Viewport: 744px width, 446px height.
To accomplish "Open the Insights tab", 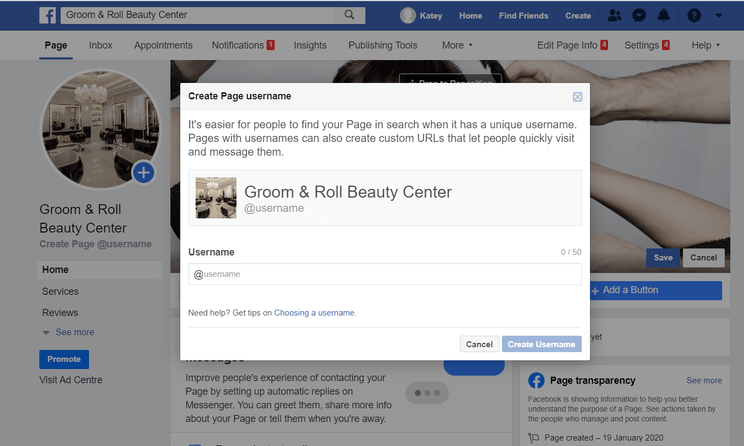I will pos(310,45).
